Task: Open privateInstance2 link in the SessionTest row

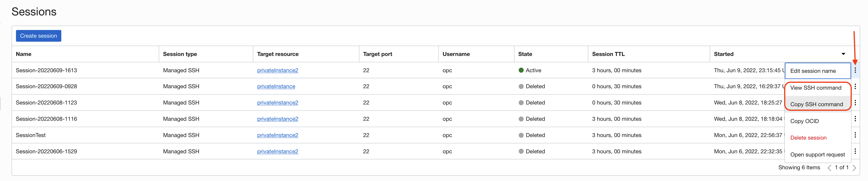Action: tap(277, 135)
